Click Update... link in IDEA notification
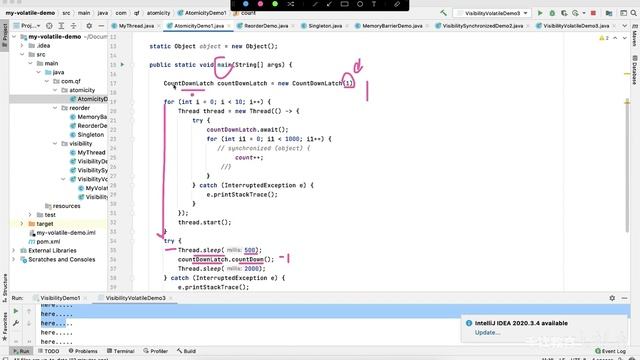 coord(487,332)
